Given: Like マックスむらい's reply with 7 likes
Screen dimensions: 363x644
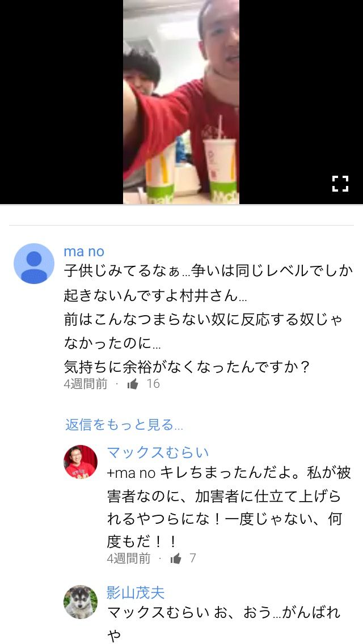Looking at the screenshot, I should coord(176,558).
